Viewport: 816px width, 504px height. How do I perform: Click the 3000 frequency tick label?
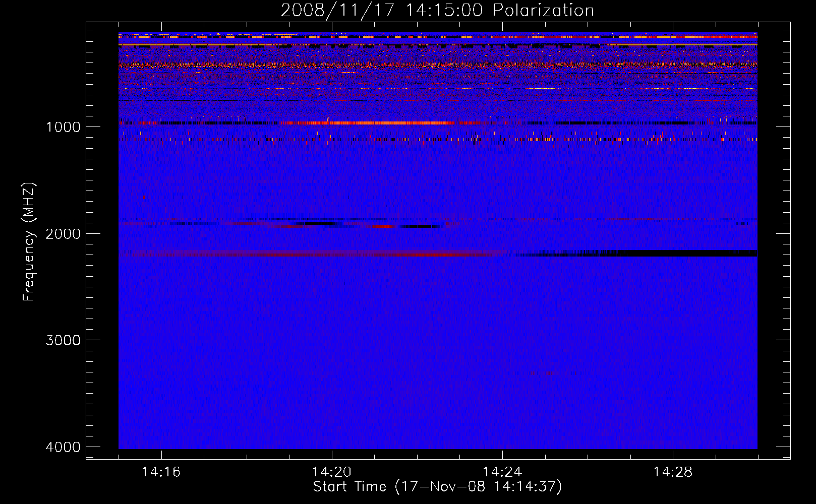(63, 340)
